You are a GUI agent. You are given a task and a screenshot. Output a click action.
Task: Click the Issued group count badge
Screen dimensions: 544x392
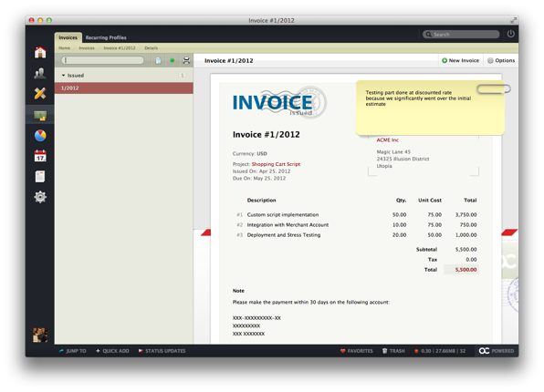(x=183, y=76)
